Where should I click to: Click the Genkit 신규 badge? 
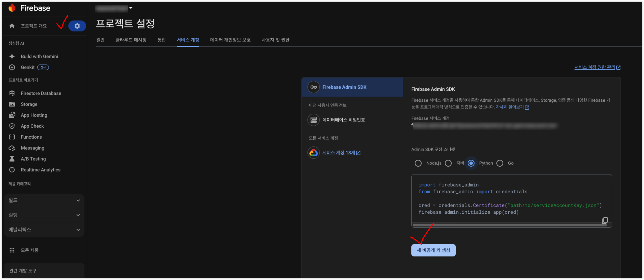(43, 67)
